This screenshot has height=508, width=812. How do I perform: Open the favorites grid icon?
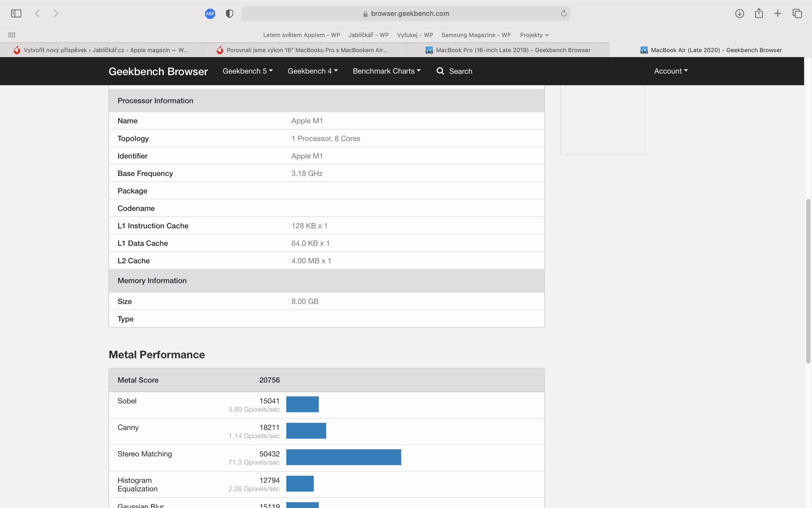click(x=12, y=35)
